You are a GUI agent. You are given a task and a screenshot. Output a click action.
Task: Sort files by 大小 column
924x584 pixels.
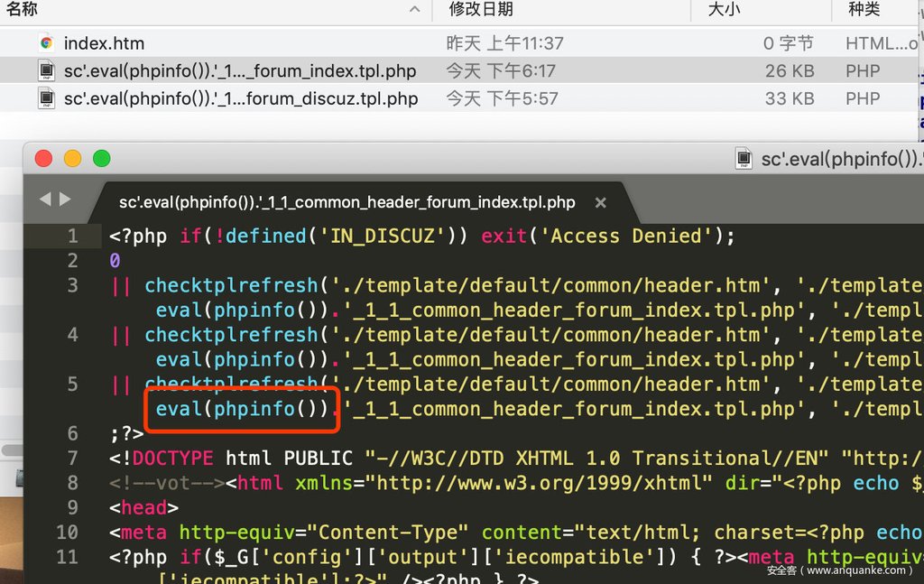(x=724, y=9)
